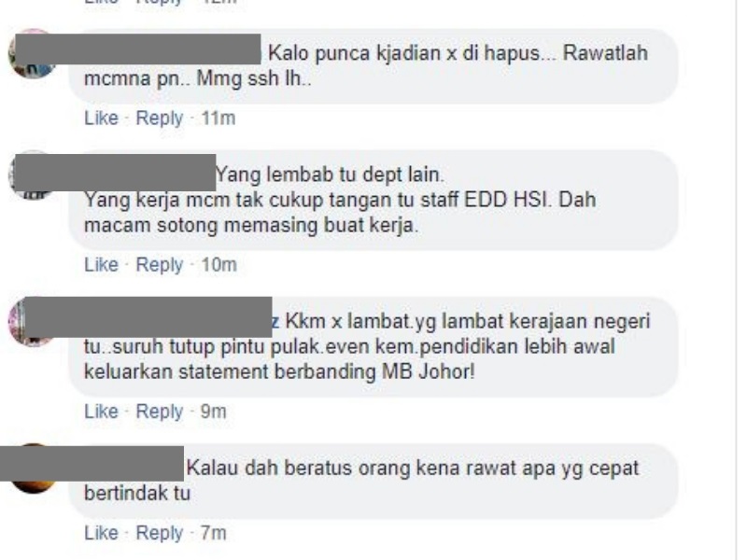Screen dimensions: 747x560
Task: Like the 'Kkm x lambat' comment
Action: click(x=101, y=411)
